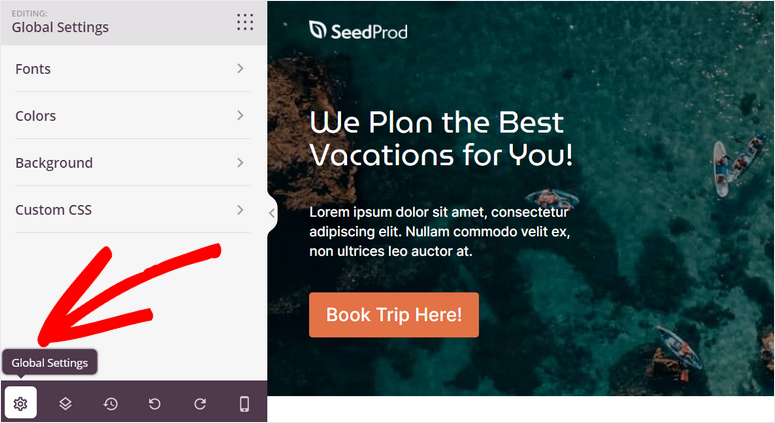Open the Background settings item
This screenshot has width=775, height=423.
click(132, 163)
